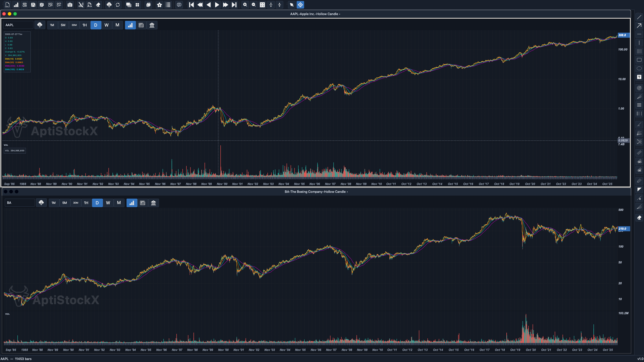Viewport: 644px width, 362px height.
Task: Click the remove indicators (crossed chart) icon
Action: (x=81, y=5)
